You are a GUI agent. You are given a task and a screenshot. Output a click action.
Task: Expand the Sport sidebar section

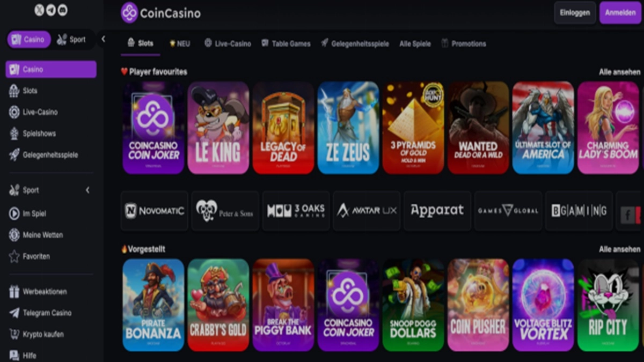tap(87, 190)
